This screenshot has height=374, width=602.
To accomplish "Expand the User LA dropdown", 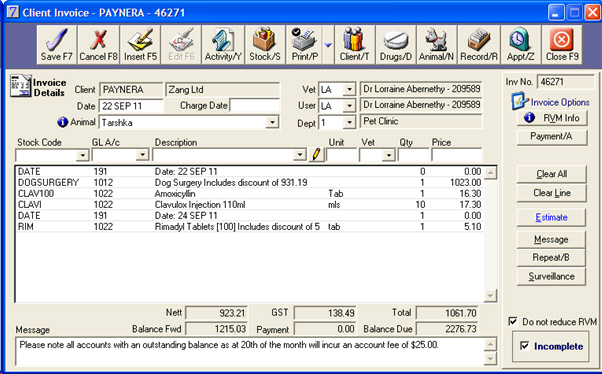I will pyautogui.click(x=349, y=106).
